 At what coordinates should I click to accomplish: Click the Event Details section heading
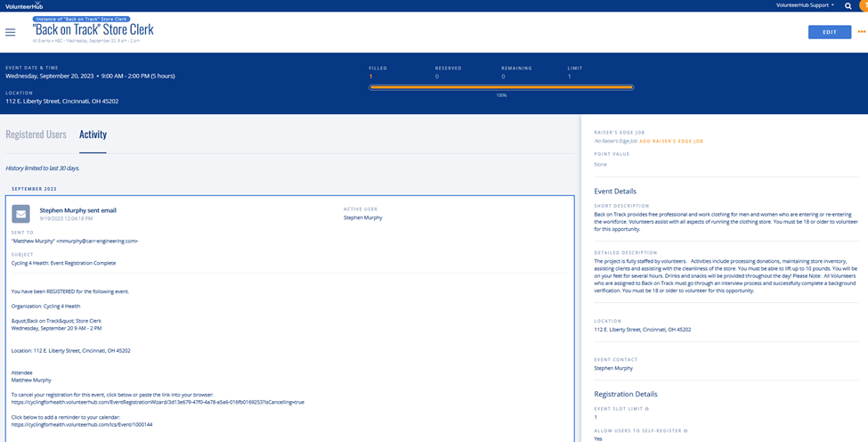click(615, 191)
